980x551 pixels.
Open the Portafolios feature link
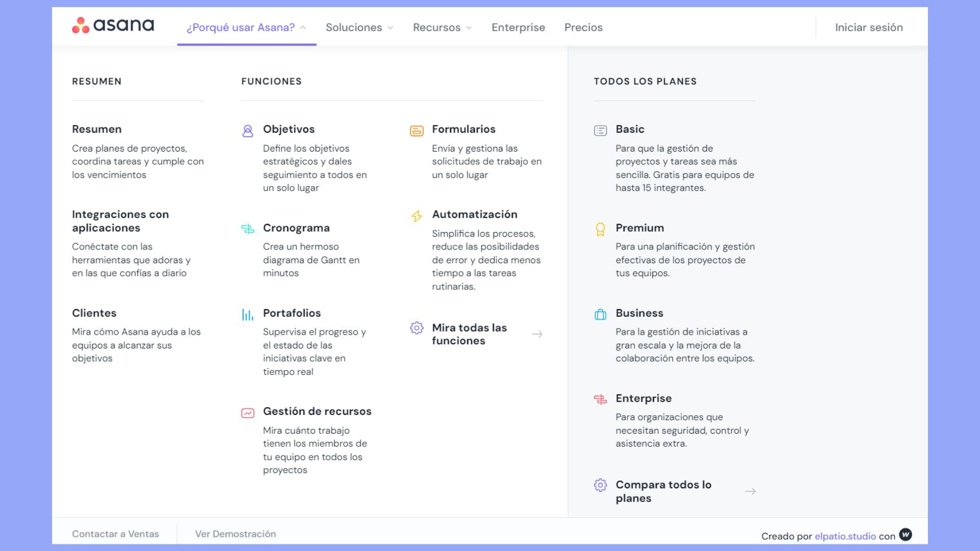(x=292, y=313)
